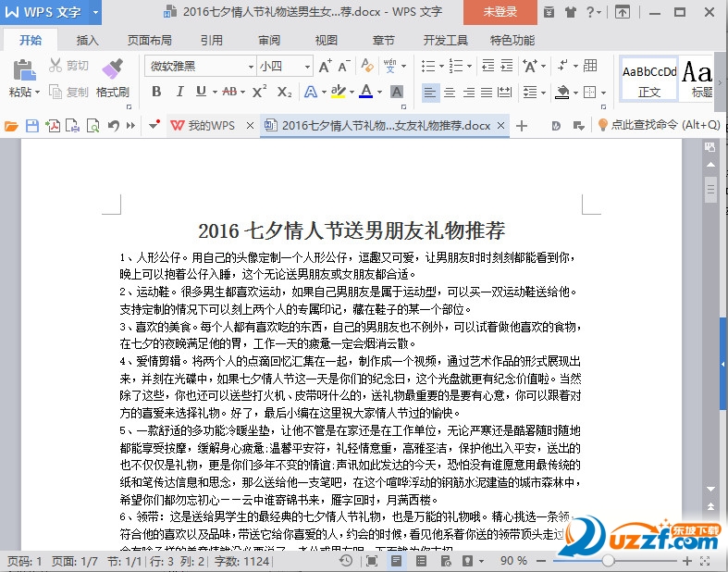Viewport: 728px width, 572px height.
Task: Select the page layout view icon
Action: (x=396, y=561)
